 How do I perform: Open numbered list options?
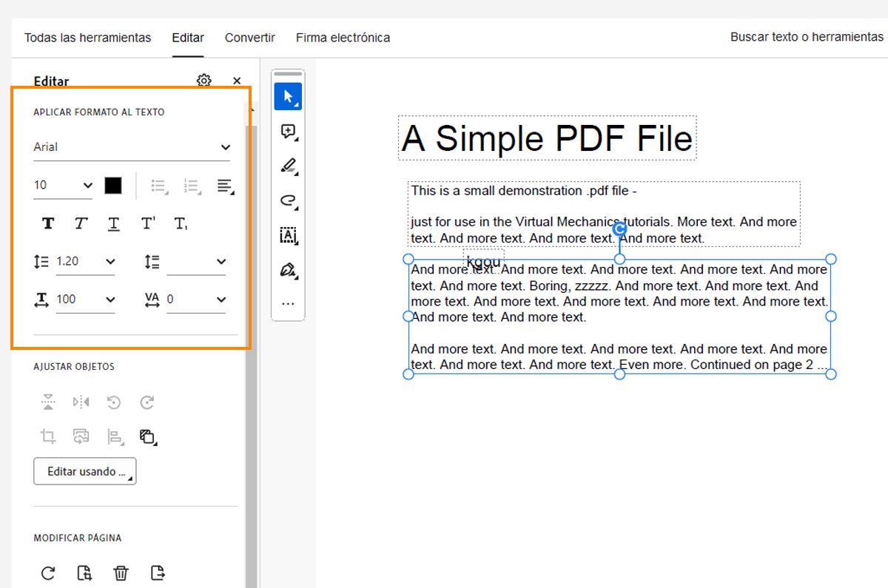[192, 186]
